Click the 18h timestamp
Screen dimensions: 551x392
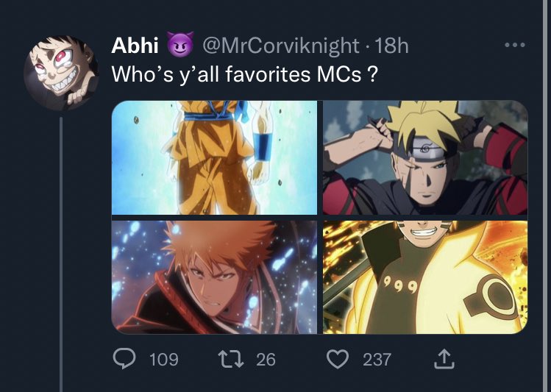(391, 46)
